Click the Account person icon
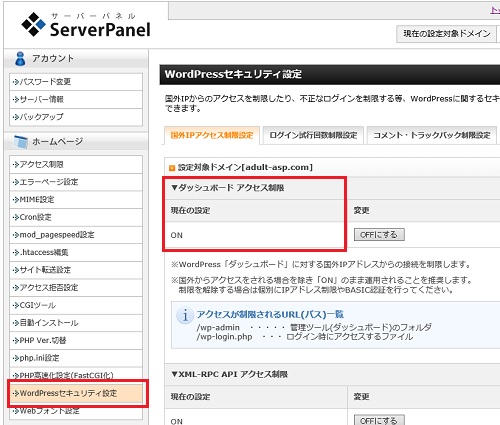Image resolution: width=500 pixels, height=425 pixels. (20, 58)
